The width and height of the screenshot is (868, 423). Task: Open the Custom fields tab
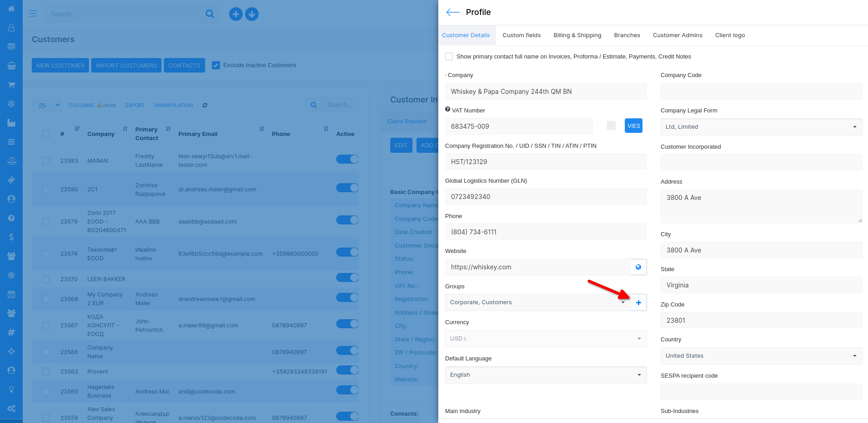tap(521, 35)
